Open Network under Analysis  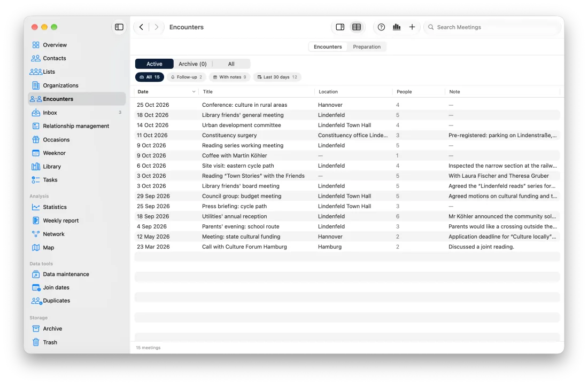tap(77, 234)
